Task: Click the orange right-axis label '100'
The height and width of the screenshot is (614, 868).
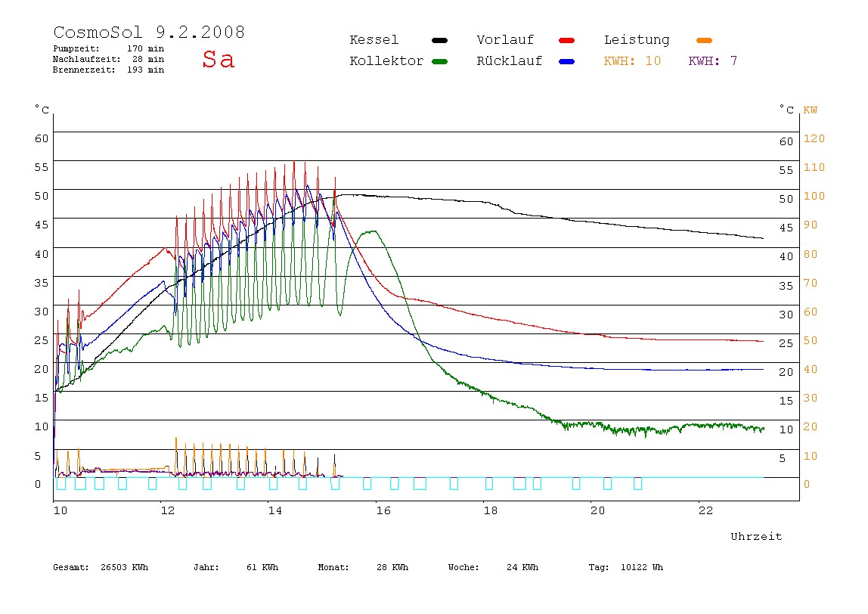Action: point(814,196)
